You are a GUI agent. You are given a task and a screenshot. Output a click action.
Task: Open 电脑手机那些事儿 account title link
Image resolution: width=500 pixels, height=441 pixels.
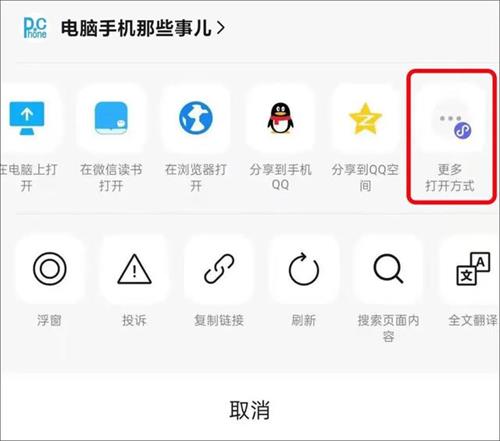click(x=136, y=28)
